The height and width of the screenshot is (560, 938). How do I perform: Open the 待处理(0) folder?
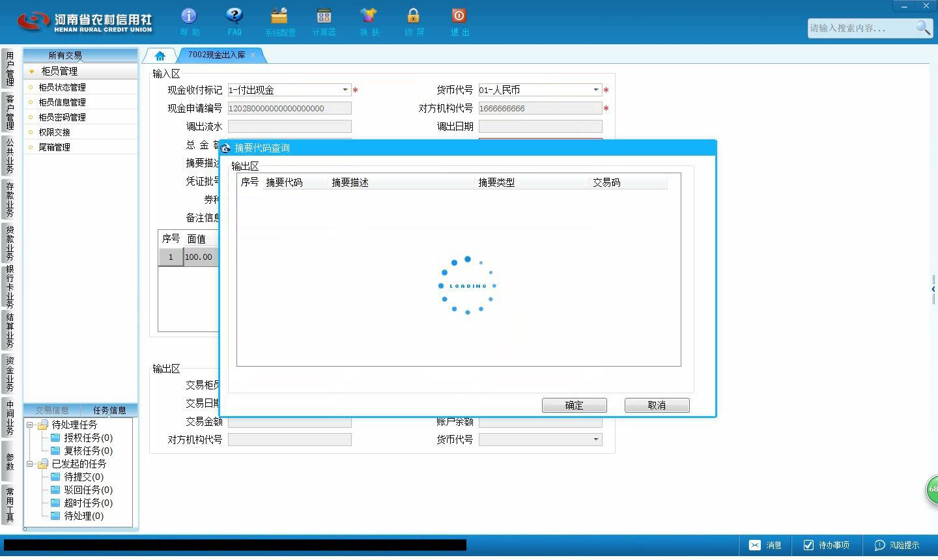click(78, 516)
